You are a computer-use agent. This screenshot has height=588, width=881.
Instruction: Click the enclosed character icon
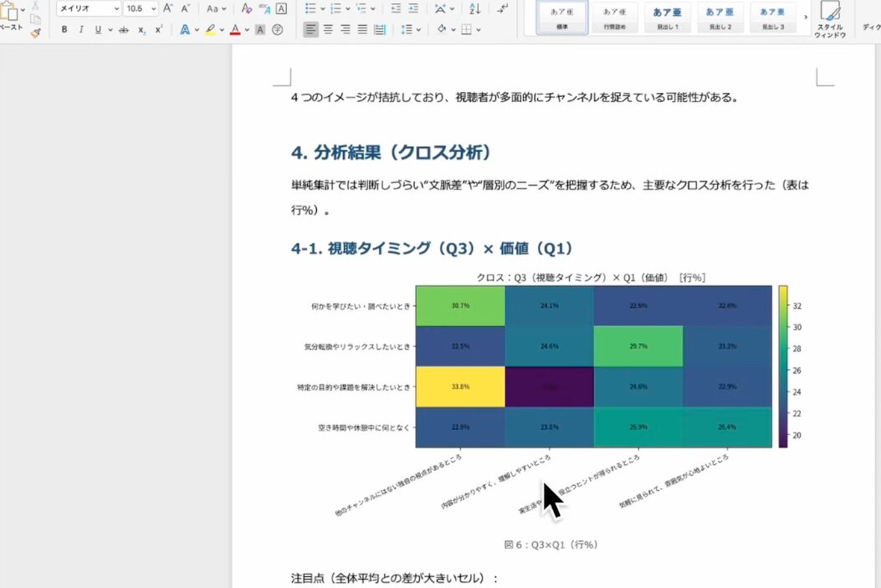[278, 29]
